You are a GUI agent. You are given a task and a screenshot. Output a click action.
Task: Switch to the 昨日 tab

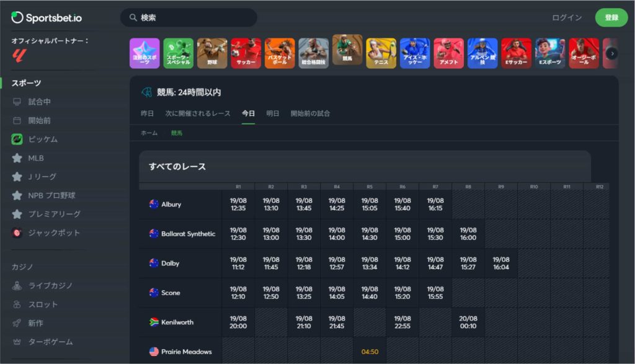[148, 113]
